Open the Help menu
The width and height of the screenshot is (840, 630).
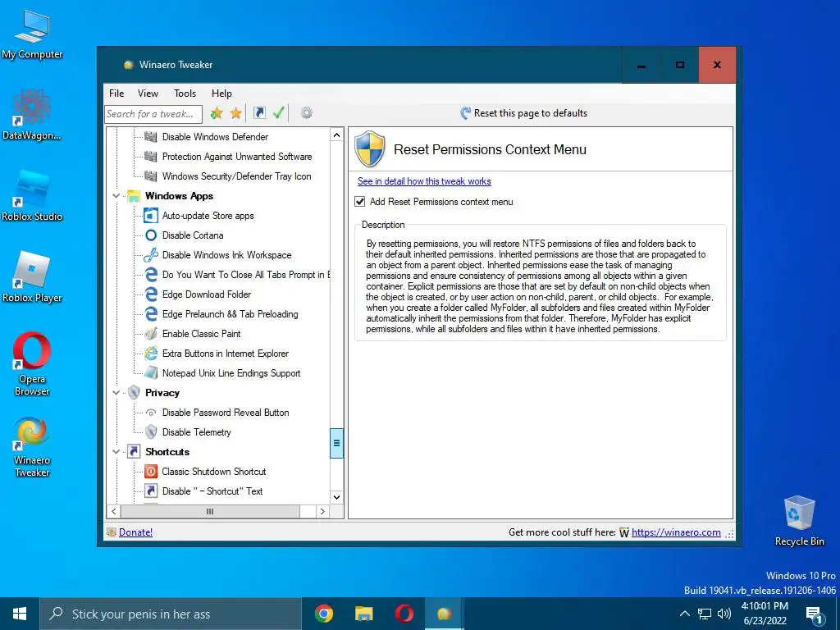[221, 94]
